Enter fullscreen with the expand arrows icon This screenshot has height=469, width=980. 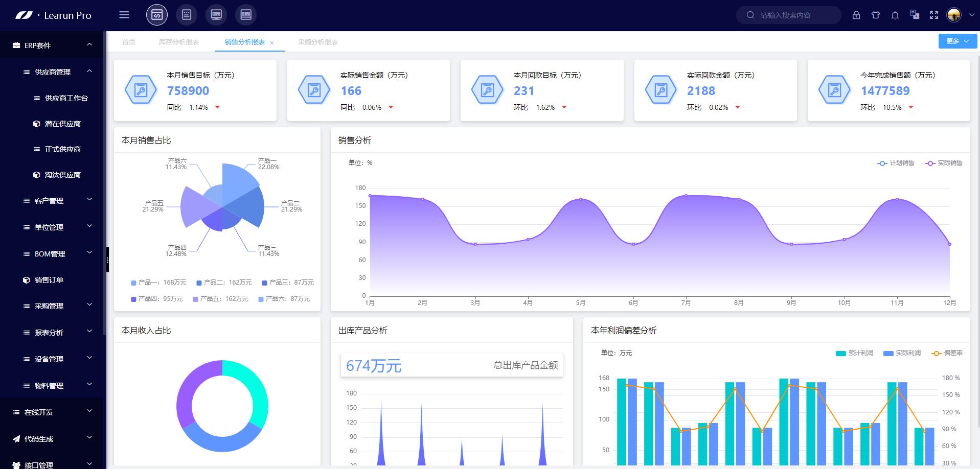point(933,15)
